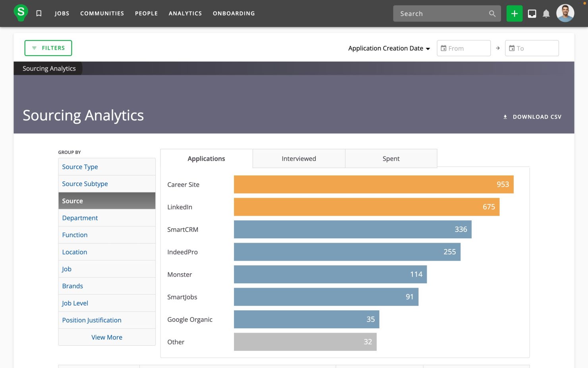Viewport: 588px width, 368px height.
Task: Click the download arrow icon beside Download CSV
Action: pos(505,117)
